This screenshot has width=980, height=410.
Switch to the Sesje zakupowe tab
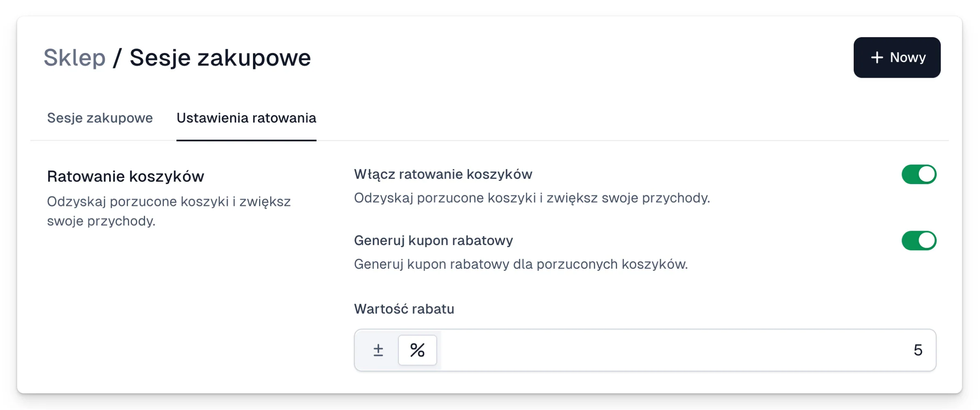click(x=100, y=118)
